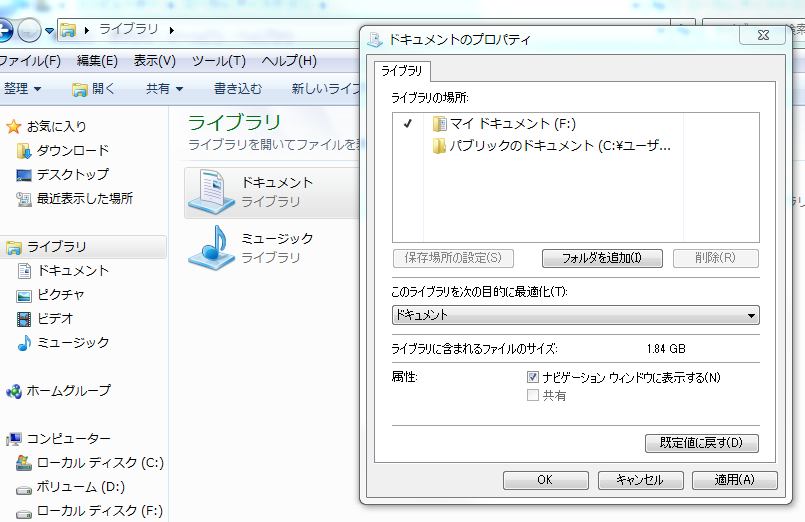Screen dimensions: 805x522
Task: Click the パブリックのドキュメント folder icon
Action: click(x=439, y=146)
